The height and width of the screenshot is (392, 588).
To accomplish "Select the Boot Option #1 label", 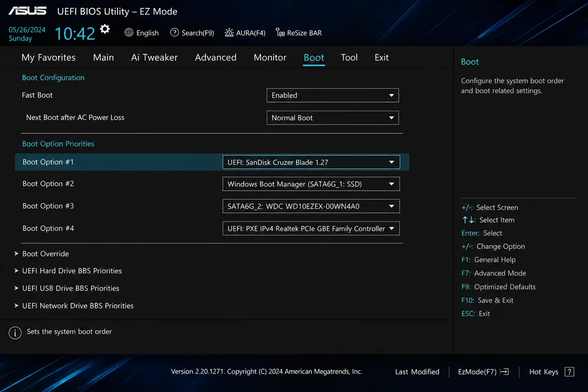I will click(x=48, y=162).
